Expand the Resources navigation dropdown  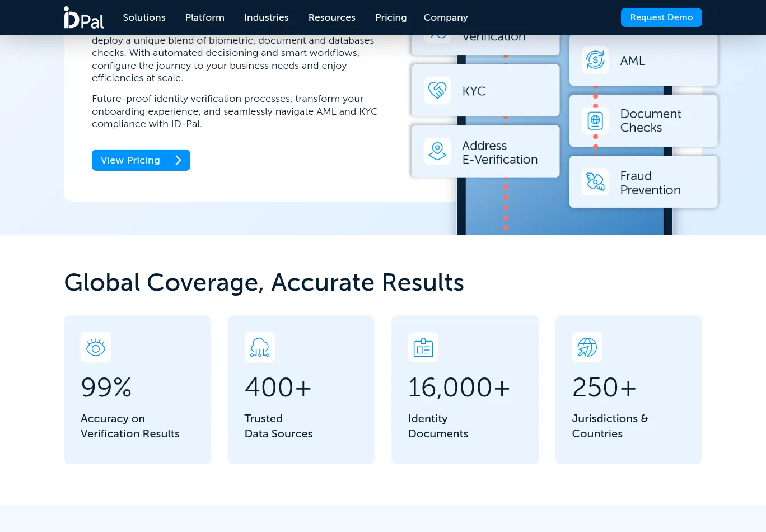tap(331, 17)
